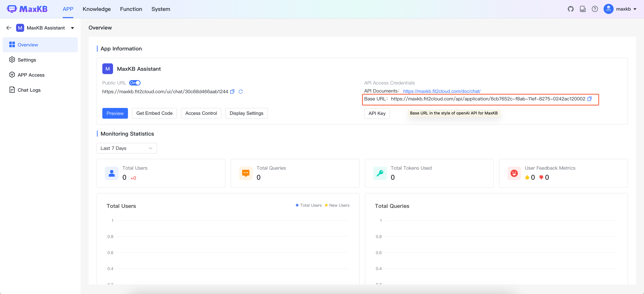
Task: Click the Total Queries chat bubble icon
Action: 246,173
